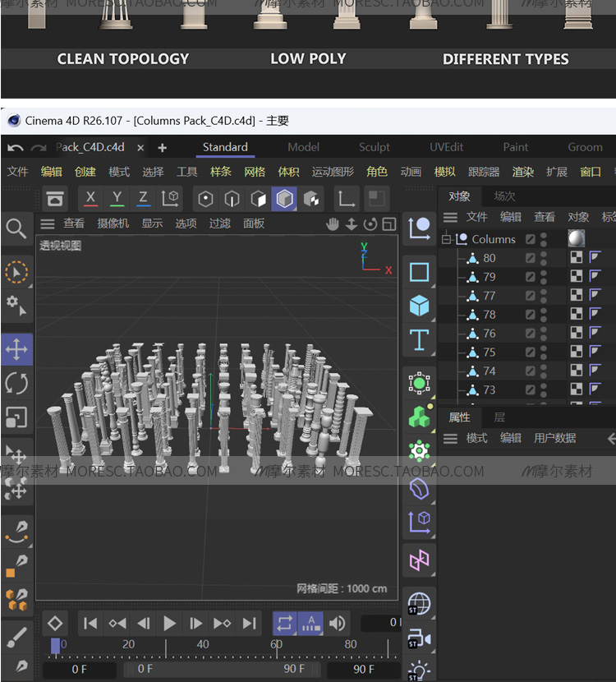Select the Polygons mode icon
This screenshot has height=682, width=616.
point(258,199)
